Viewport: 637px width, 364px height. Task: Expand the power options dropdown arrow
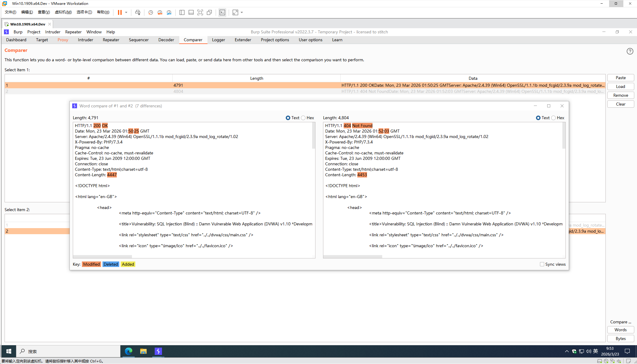tap(126, 12)
